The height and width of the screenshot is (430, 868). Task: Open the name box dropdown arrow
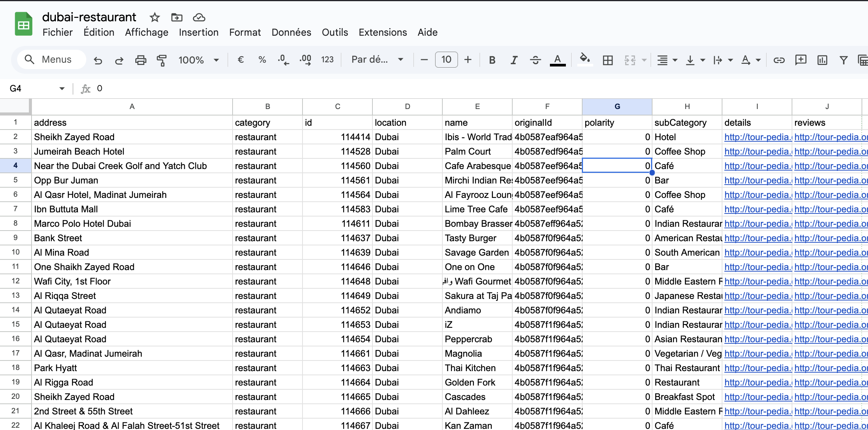tap(62, 89)
